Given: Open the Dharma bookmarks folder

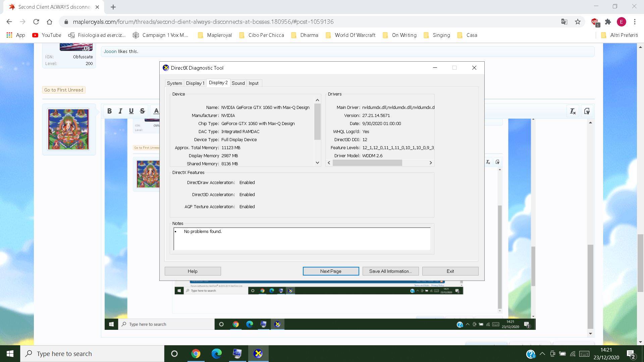Looking at the screenshot, I should coord(305,35).
